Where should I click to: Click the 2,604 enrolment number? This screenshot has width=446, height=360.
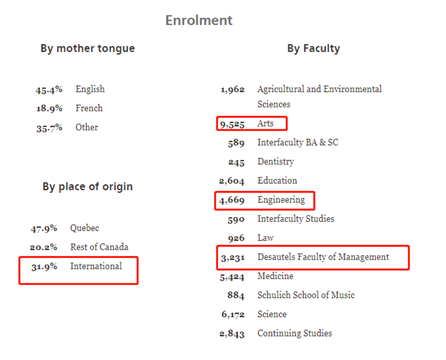point(232,181)
